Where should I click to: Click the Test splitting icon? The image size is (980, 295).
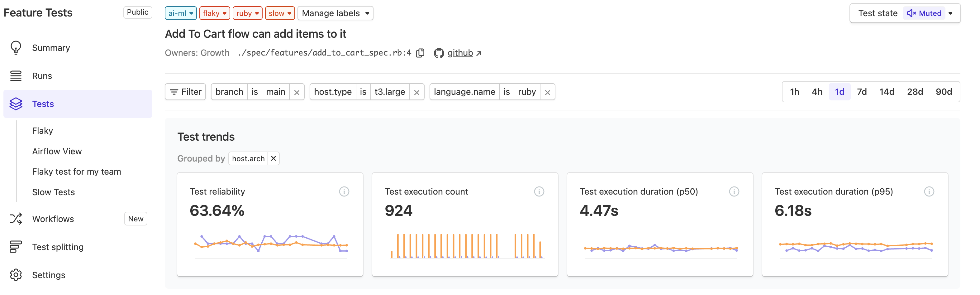[x=16, y=247]
